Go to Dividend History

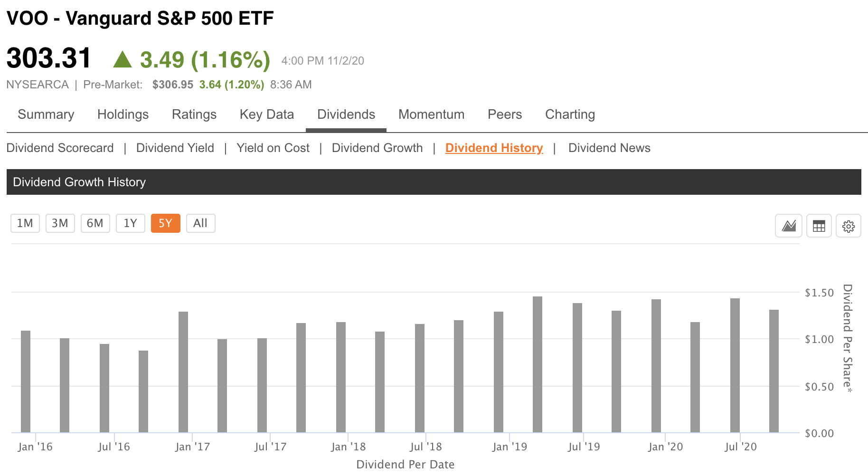click(x=494, y=148)
